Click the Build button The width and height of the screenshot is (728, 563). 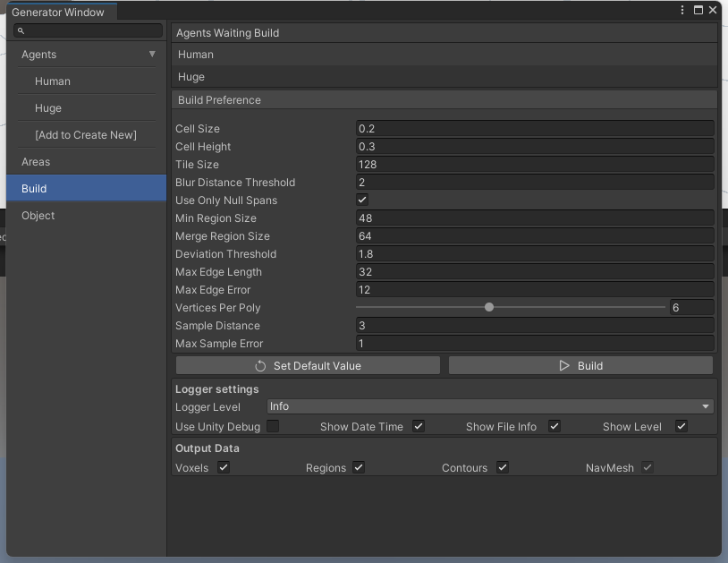coord(580,365)
